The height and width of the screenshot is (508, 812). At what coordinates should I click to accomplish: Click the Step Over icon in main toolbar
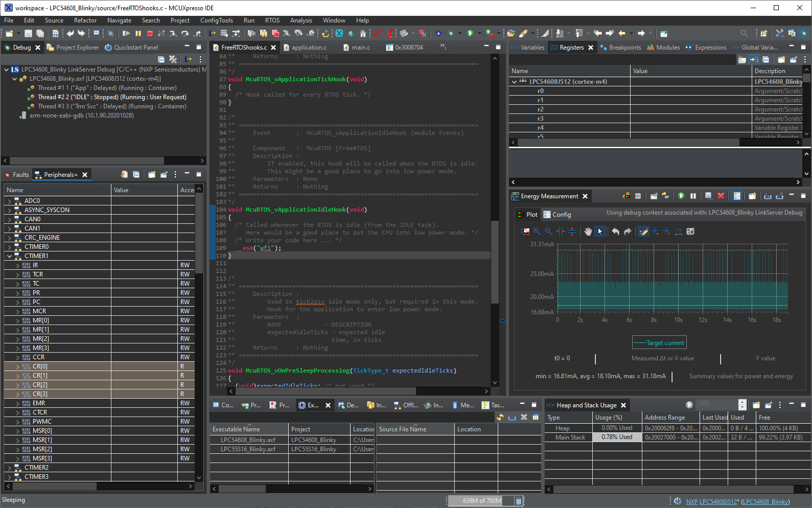point(185,33)
